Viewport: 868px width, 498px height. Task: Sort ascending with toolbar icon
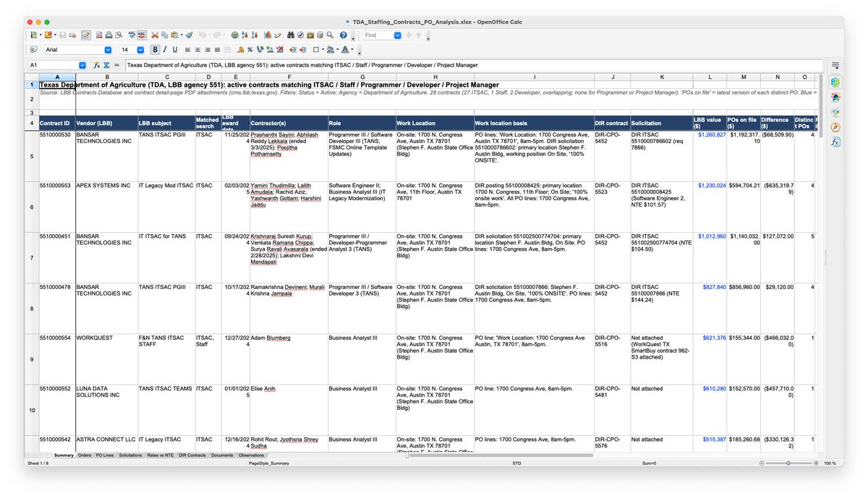[244, 35]
